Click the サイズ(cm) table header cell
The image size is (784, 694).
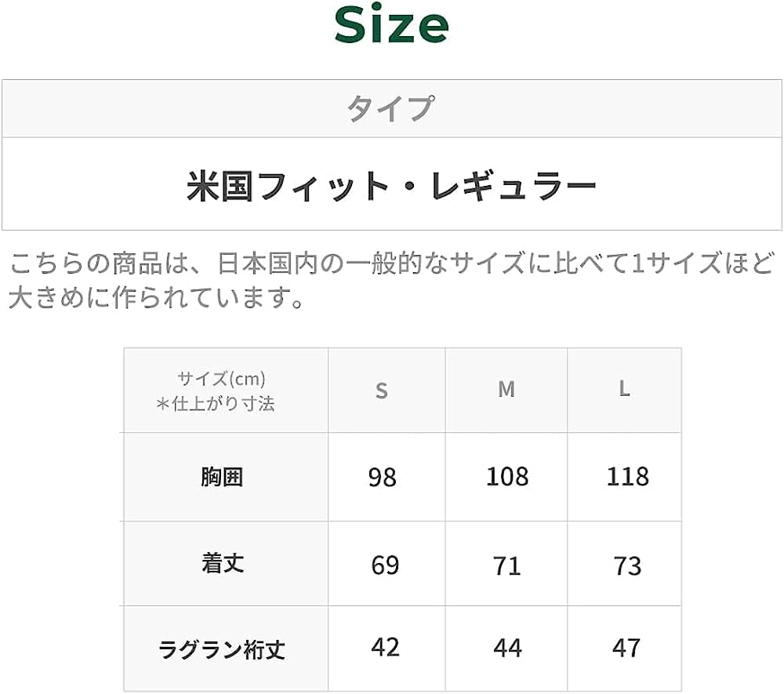tap(226, 391)
